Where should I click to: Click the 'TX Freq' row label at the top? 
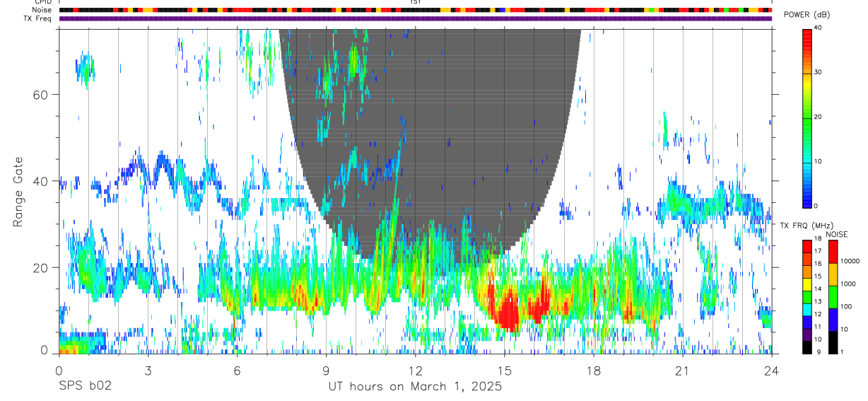(x=38, y=18)
